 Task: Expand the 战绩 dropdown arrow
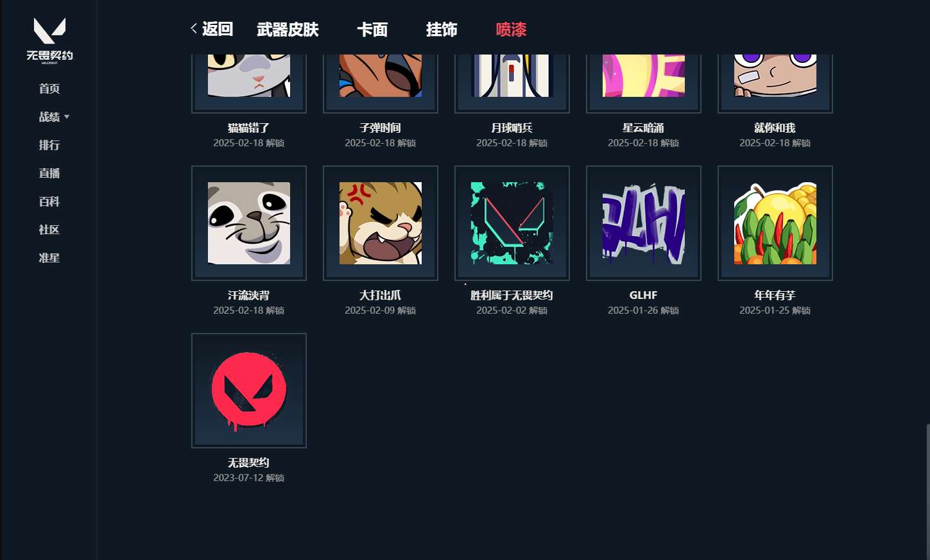[67, 117]
